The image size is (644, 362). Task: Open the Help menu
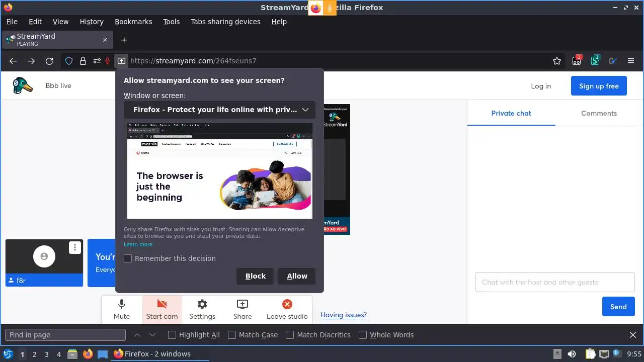[279, 22]
